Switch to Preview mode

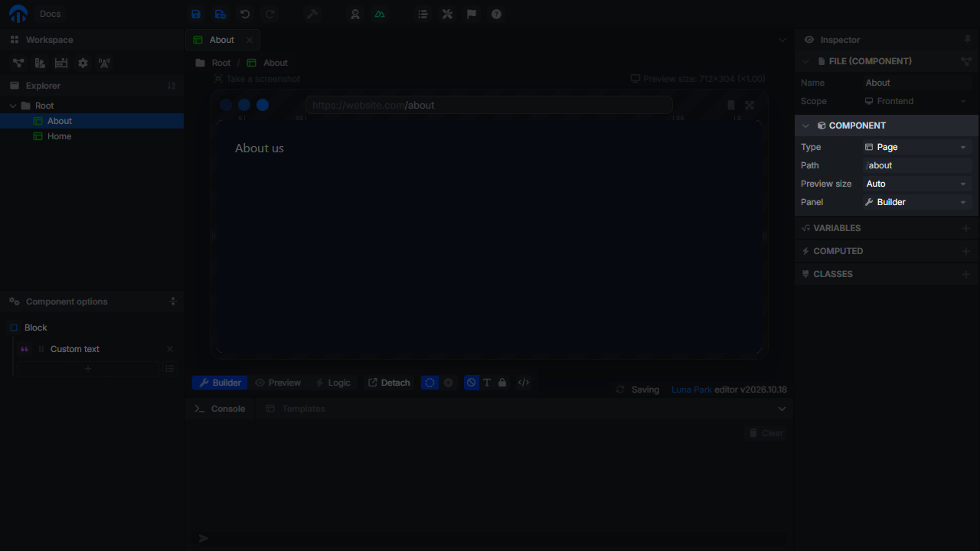278,383
